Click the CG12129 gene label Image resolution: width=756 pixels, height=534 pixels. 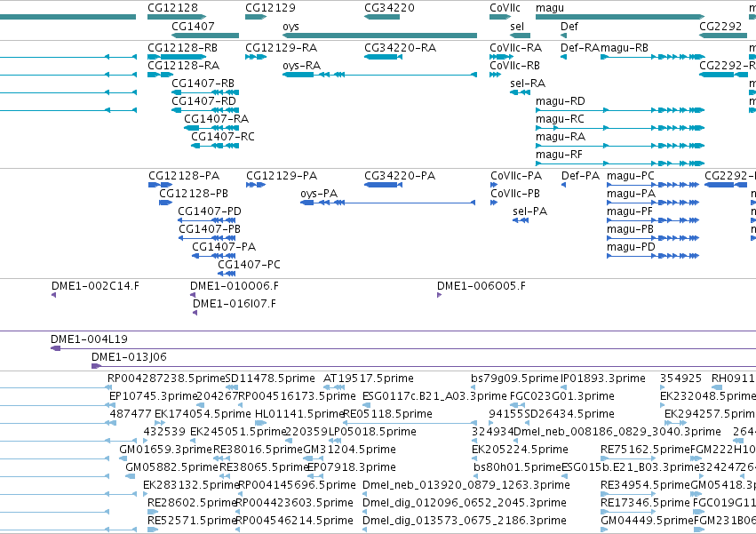point(270,8)
